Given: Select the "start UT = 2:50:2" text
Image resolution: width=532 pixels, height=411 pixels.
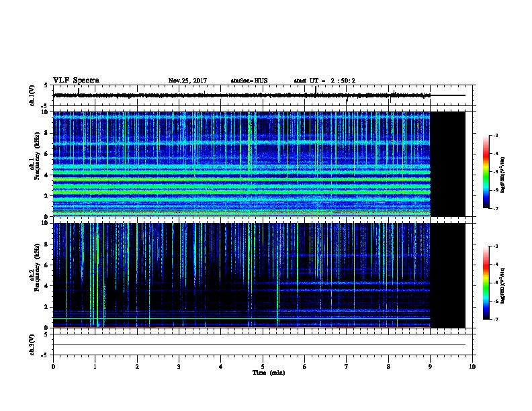Looking at the screenshot, I should [x=324, y=81].
